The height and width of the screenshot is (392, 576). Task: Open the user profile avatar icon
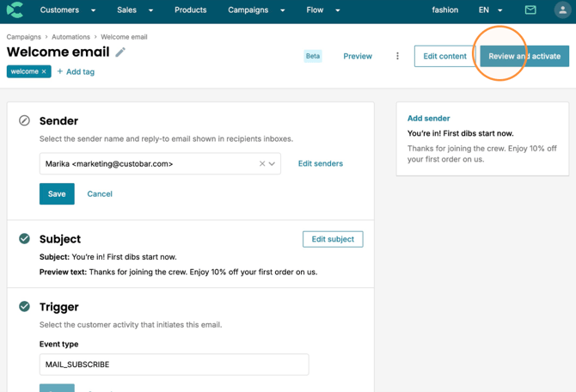coord(562,10)
